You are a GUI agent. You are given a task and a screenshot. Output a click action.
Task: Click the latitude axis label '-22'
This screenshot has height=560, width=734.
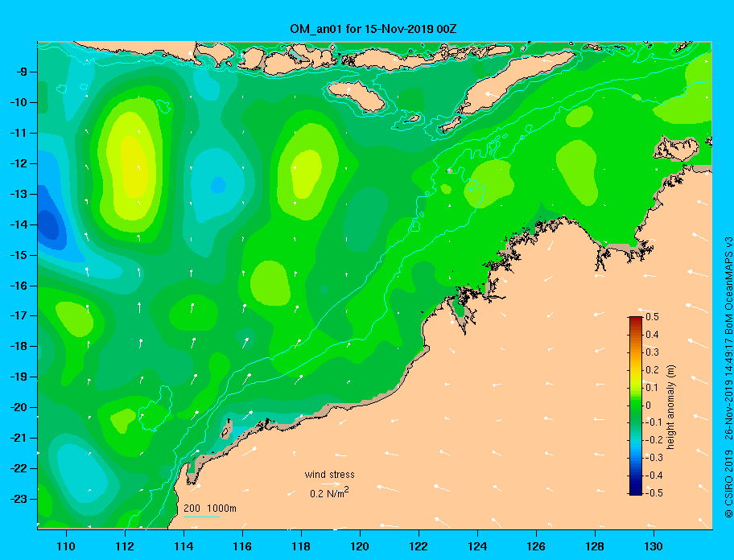click(19, 468)
